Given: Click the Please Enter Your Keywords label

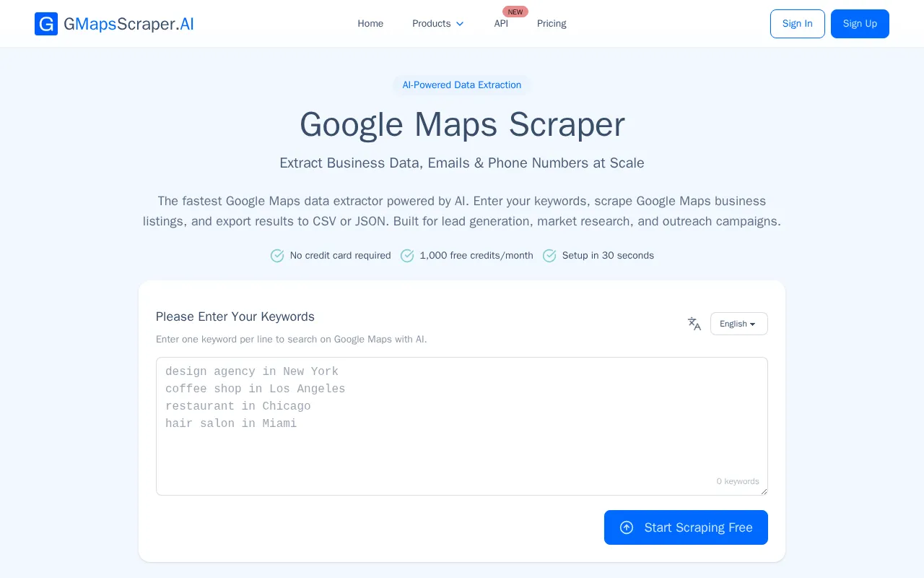Looking at the screenshot, I should (x=235, y=316).
